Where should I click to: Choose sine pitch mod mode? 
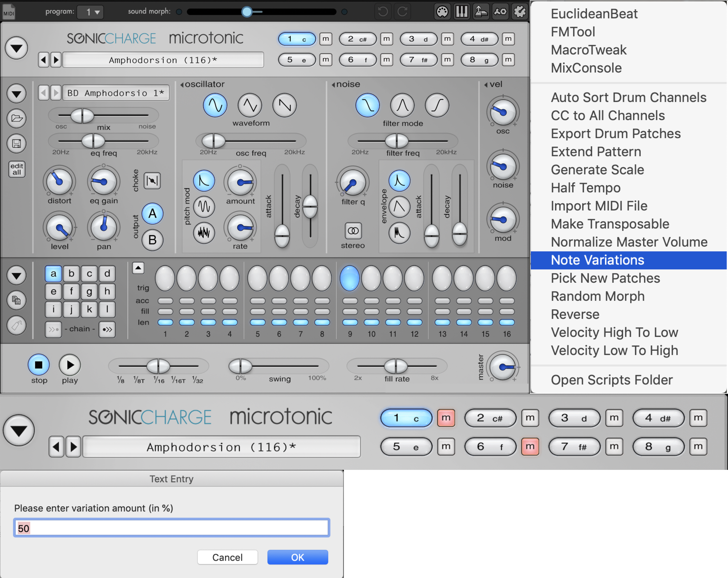204,207
